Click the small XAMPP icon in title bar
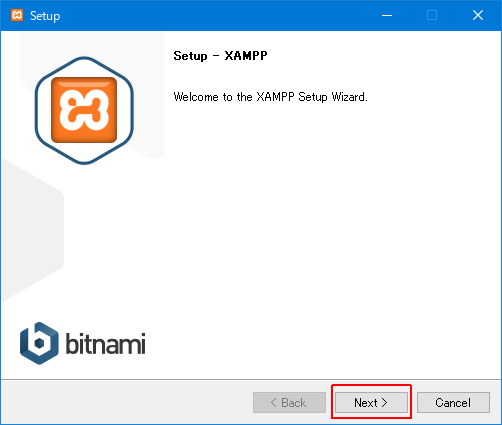 (17, 15)
